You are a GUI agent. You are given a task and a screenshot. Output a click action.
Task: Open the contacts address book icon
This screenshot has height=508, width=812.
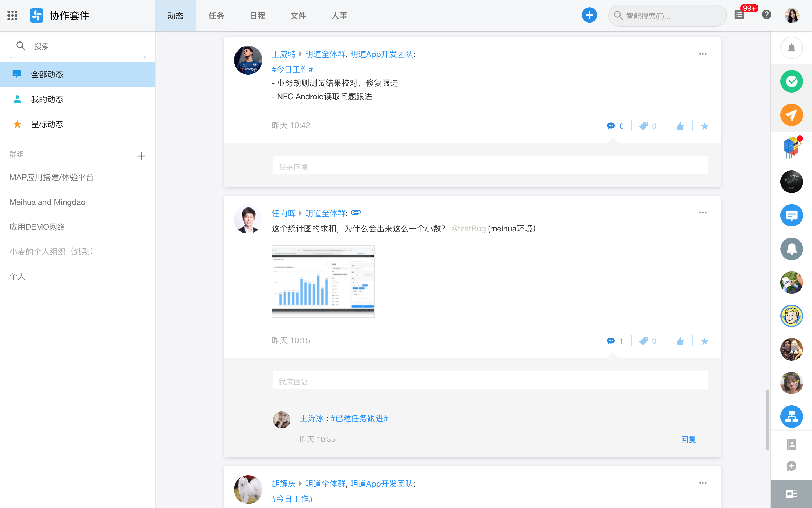click(791, 444)
